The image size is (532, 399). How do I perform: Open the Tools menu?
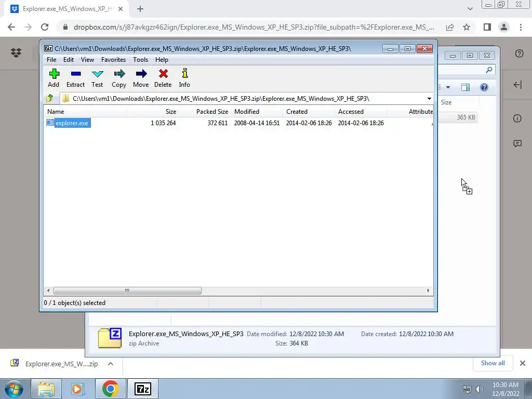[140, 60]
